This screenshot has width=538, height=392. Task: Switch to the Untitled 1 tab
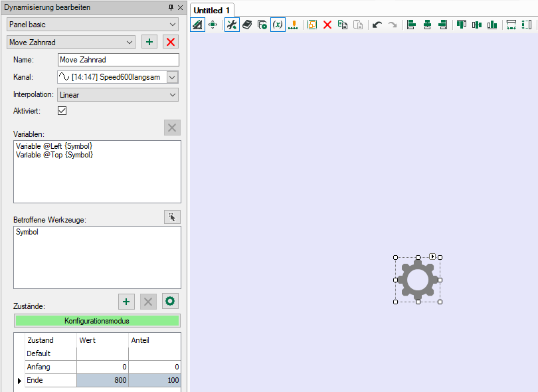pos(212,10)
